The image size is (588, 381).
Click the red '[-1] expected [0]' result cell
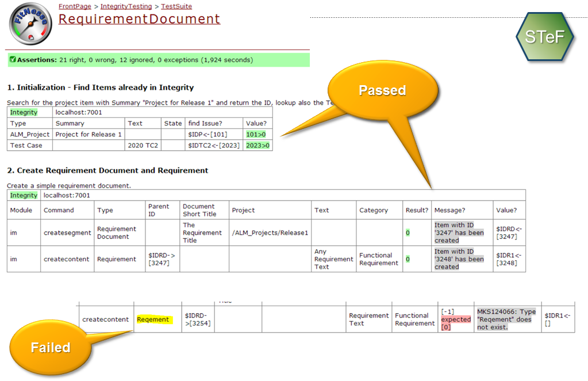click(456, 319)
